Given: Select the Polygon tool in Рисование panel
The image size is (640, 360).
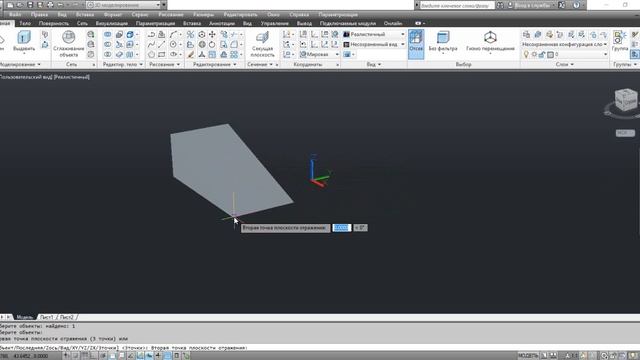Looking at the screenshot, I should [x=151, y=54].
